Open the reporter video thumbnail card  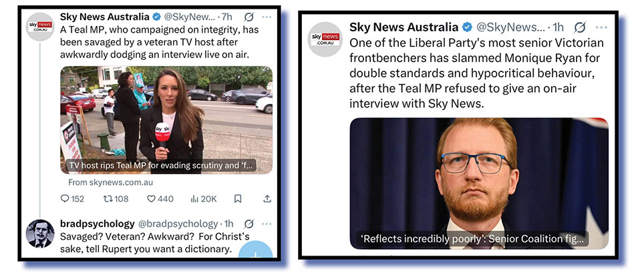click(x=166, y=120)
